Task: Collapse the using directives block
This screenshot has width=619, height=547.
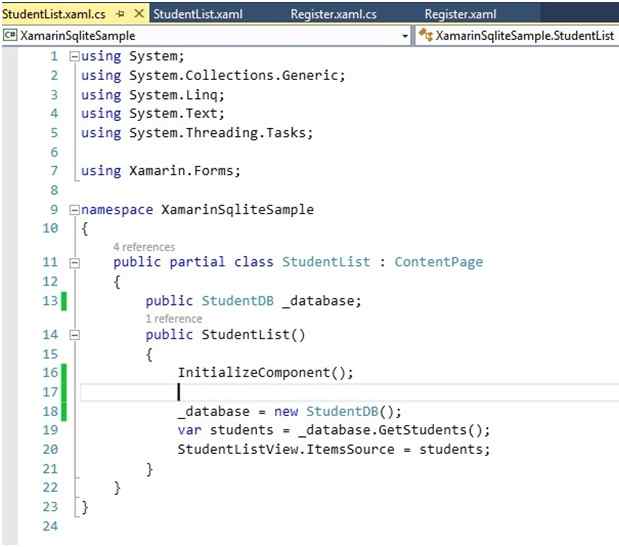Action: pyautogui.click(x=74, y=56)
